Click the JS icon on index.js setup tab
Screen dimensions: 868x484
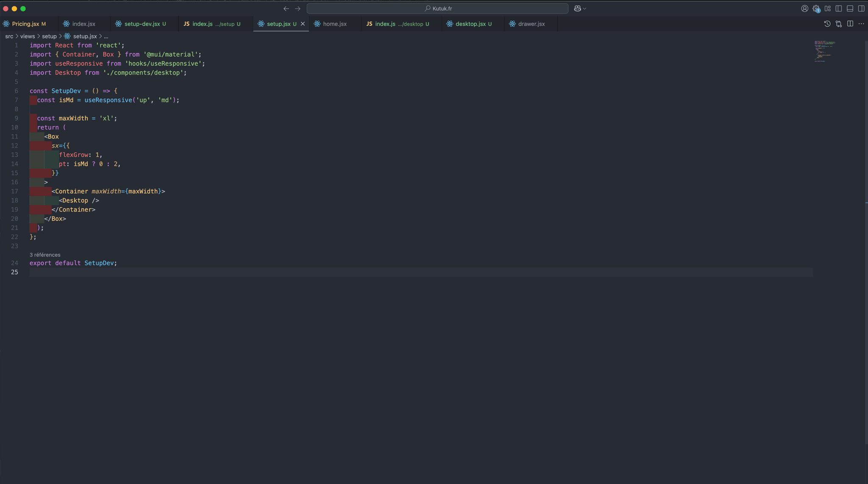186,24
